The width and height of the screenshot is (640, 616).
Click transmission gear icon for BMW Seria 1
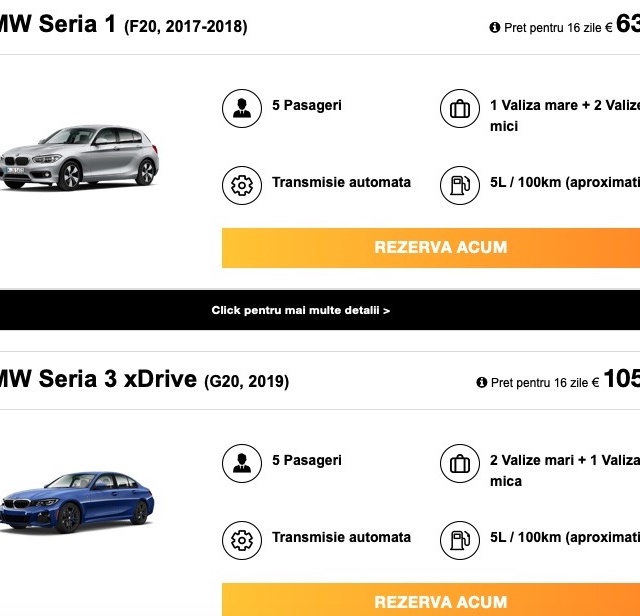point(241,185)
